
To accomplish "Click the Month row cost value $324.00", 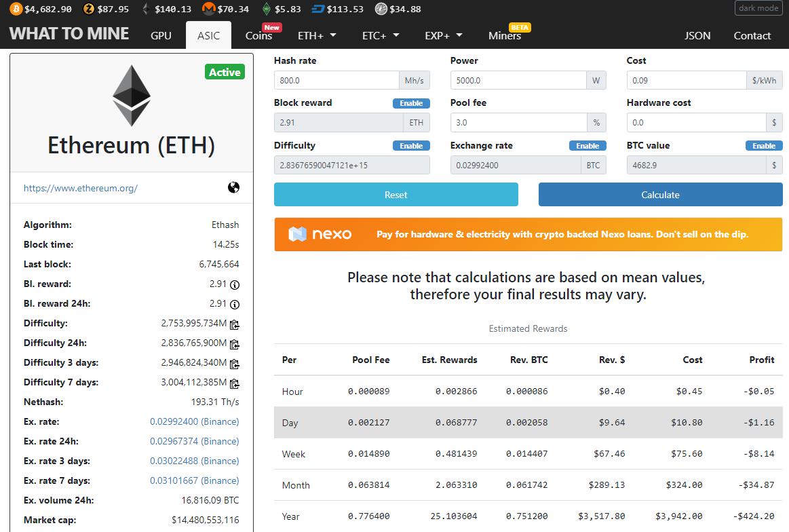I will tap(685, 484).
